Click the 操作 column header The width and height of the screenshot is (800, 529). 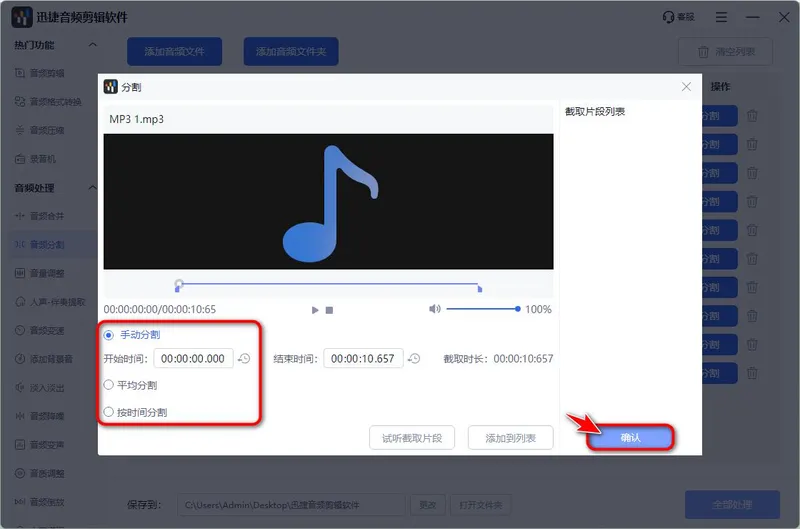(x=720, y=87)
